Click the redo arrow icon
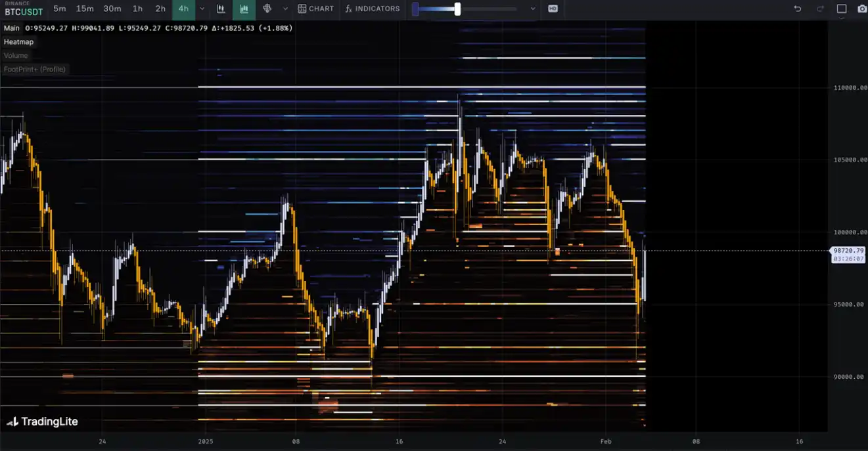 point(820,9)
